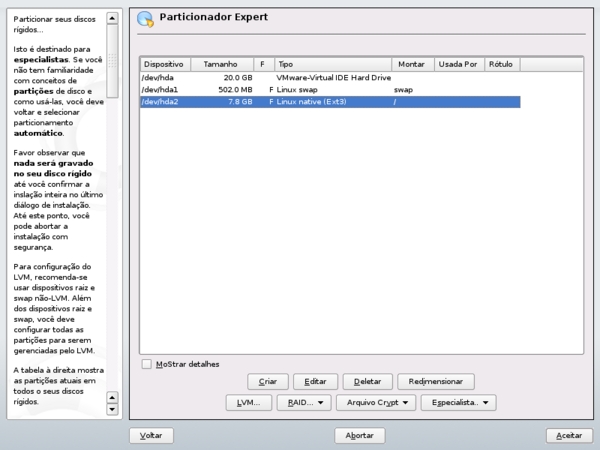Click the VMware-Virtual IDE Hard Drive cell
Image resolution: width=600 pixels, height=450 pixels.
334,78
